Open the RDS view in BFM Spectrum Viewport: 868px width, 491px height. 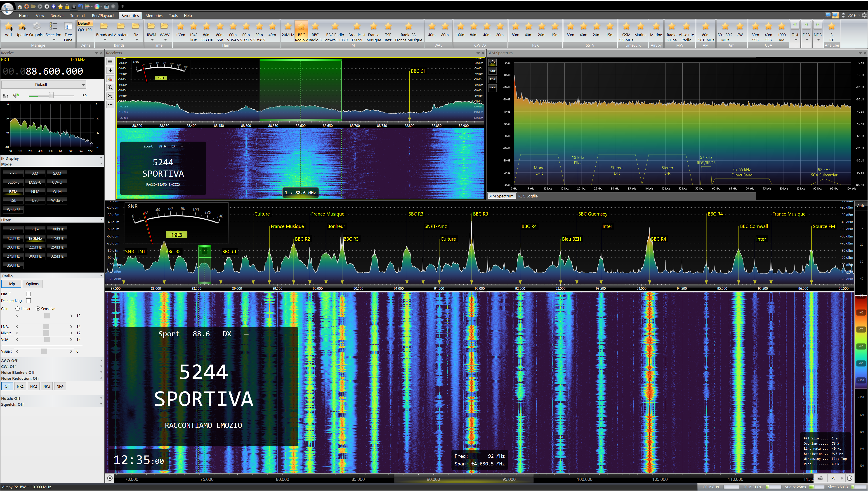[492, 79]
